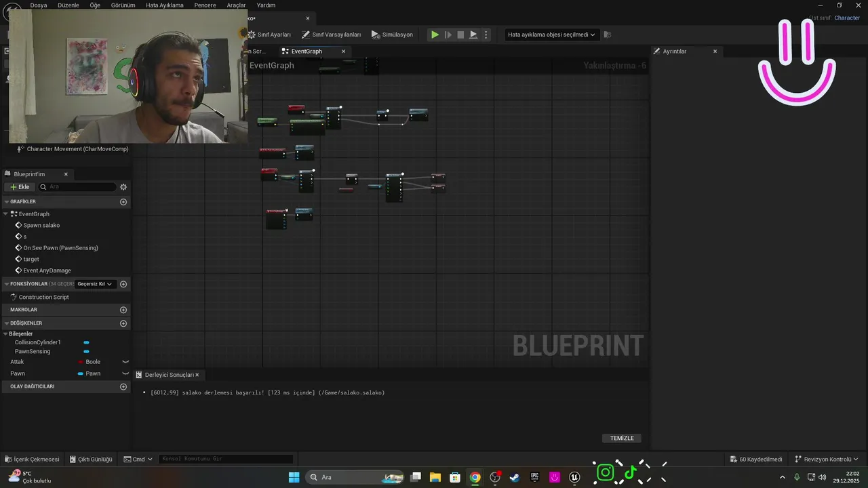Select CollisionCylinder1 component variable

[x=38, y=342]
